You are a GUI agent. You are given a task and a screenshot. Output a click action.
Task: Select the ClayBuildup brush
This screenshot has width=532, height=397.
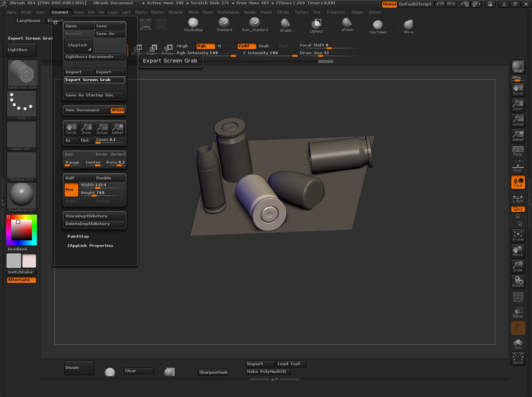click(193, 24)
